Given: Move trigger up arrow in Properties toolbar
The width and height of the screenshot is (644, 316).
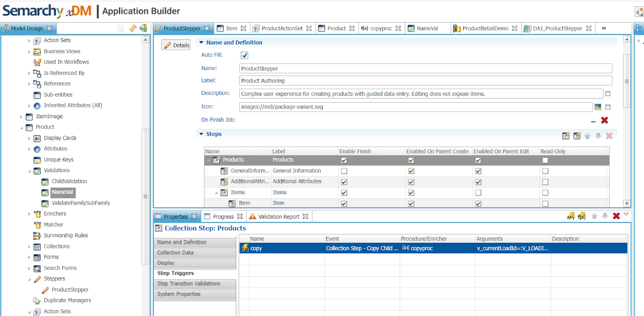Looking at the screenshot, I should [594, 216].
